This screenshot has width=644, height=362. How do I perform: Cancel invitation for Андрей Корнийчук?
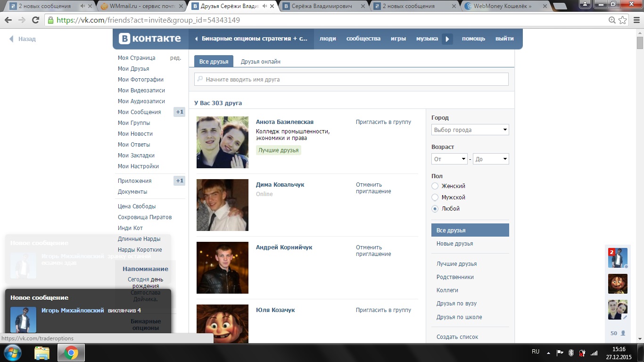pos(373,251)
